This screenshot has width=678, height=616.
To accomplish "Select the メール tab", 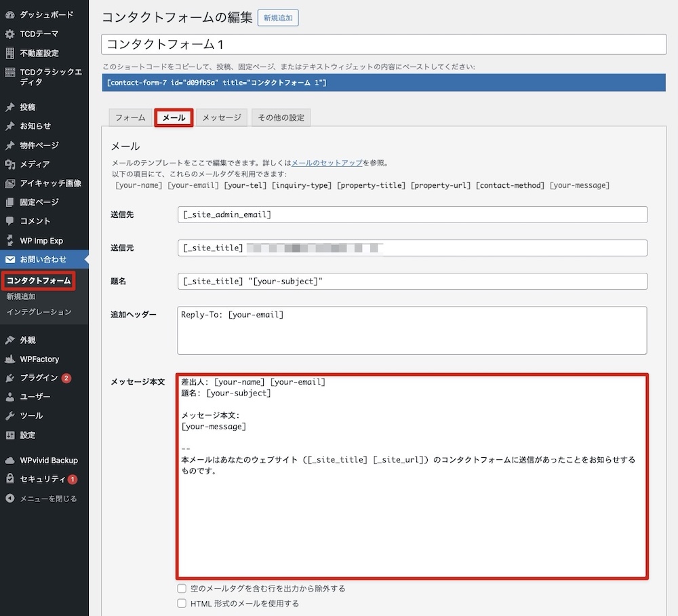I will 174,117.
